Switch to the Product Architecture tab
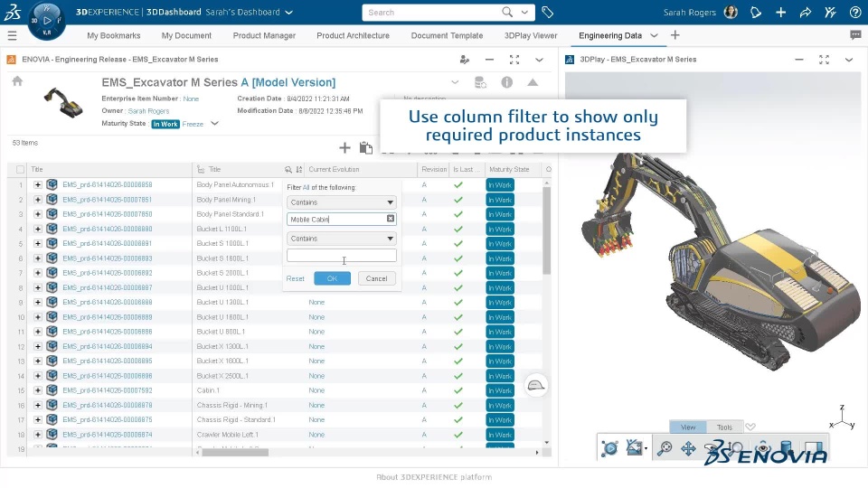Screen dimensions: 868x488 click(353, 35)
